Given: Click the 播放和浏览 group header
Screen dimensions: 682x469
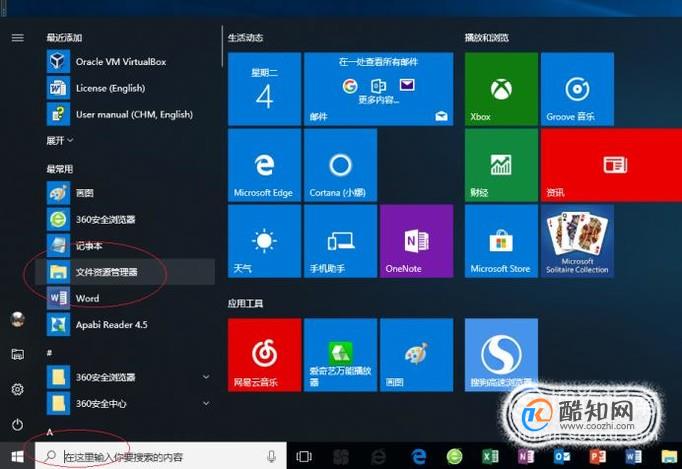Looking at the screenshot, I should pos(486,38).
